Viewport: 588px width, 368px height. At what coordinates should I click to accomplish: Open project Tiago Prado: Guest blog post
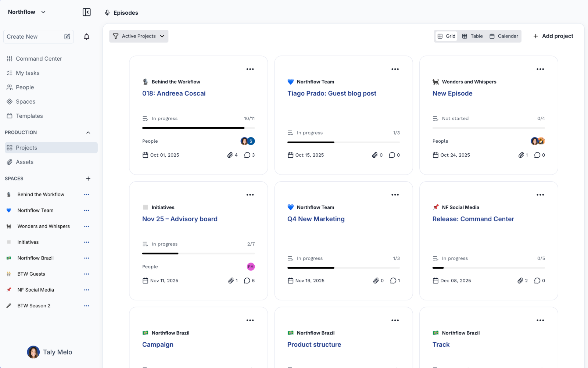[332, 93]
